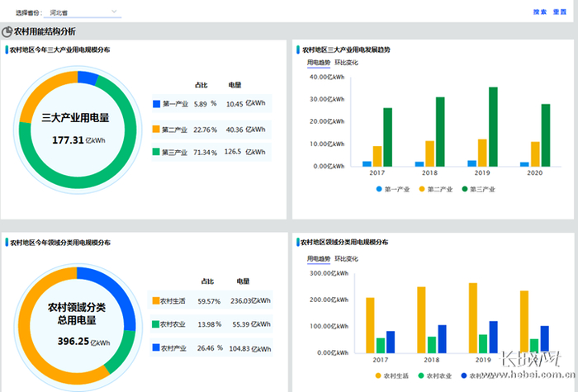The image size is (578, 392).
Task: Click the pie chart icon beside 农村用能结构分析
Action: (x=7, y=31)
